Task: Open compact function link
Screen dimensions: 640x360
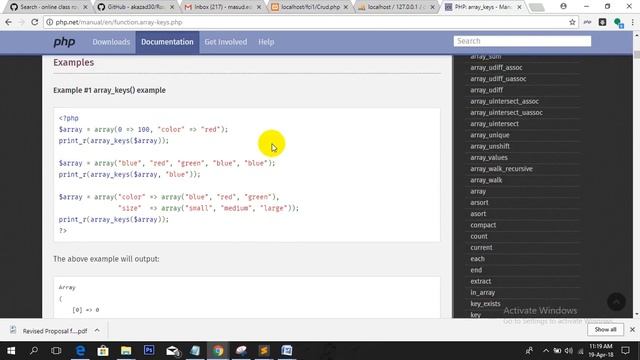Action: pos(483,225)
